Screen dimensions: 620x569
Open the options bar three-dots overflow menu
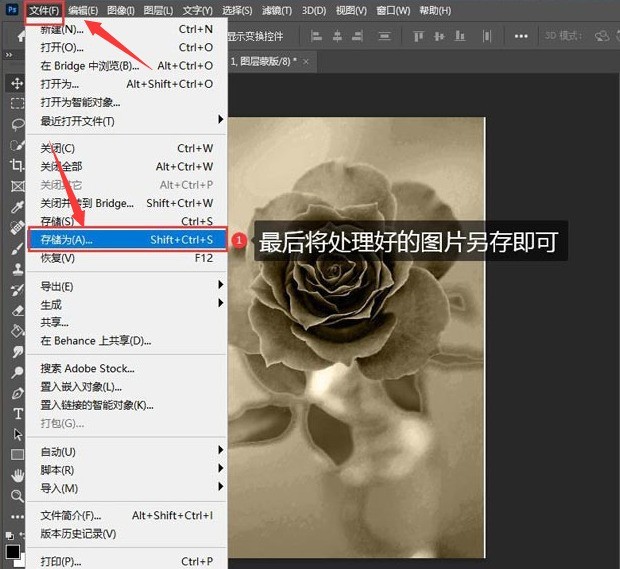point(521,37)
